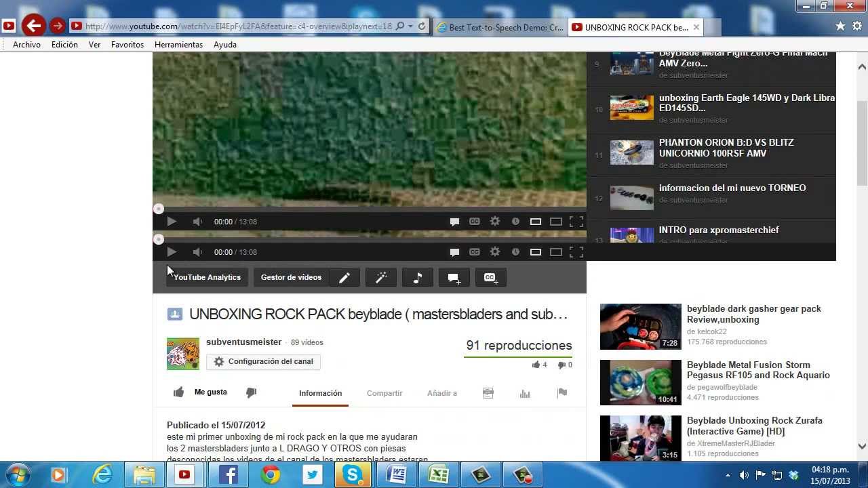Open Microsoft Word from the taskbar
Image resolution: width=868 pixels, height=488 pixels.
(397, 475)
